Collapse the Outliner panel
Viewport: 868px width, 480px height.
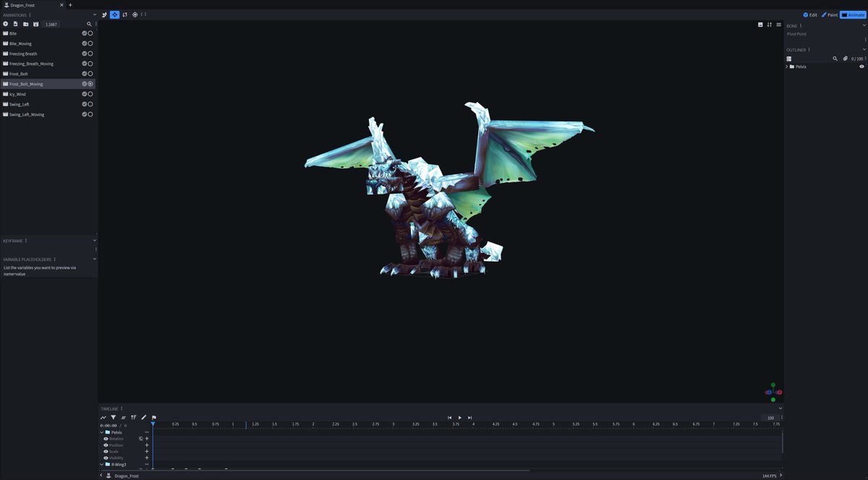[x=864, y=50]
